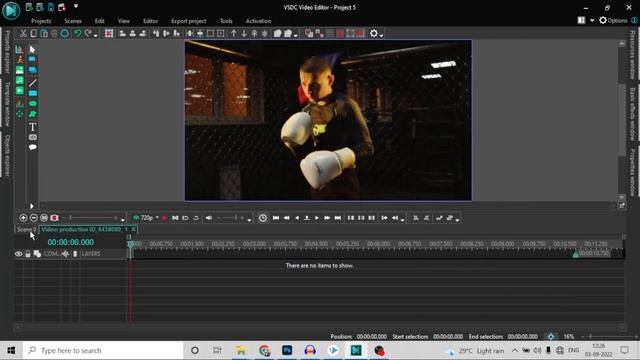640x360 pixels.
Task: Toggle layer visibility eye icon
Action: pyautogui.click(x=19, y=254)
